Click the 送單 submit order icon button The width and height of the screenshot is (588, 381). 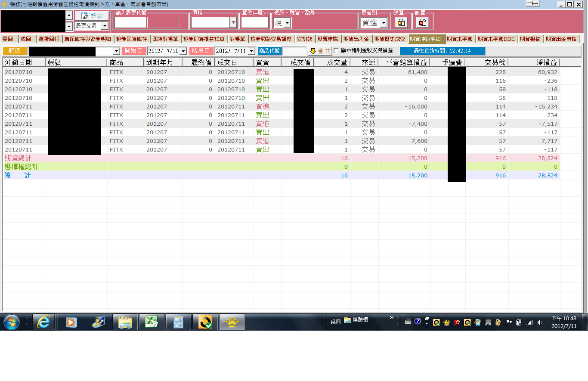[x=401, y=22]
